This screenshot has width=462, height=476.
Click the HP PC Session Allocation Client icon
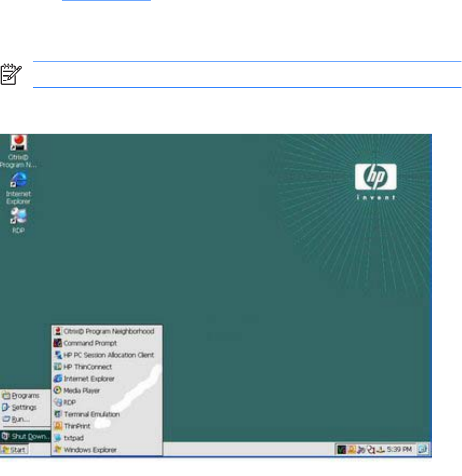58,355
